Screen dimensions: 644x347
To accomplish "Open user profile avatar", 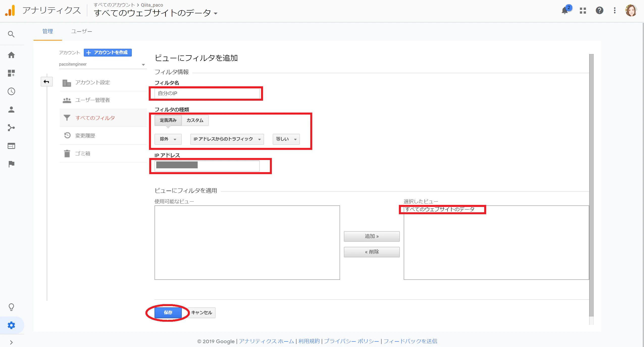I will (x=631, y=11).
